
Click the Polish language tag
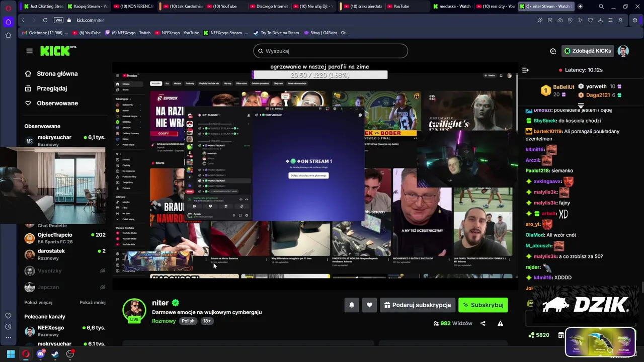[x=188, y=321]
